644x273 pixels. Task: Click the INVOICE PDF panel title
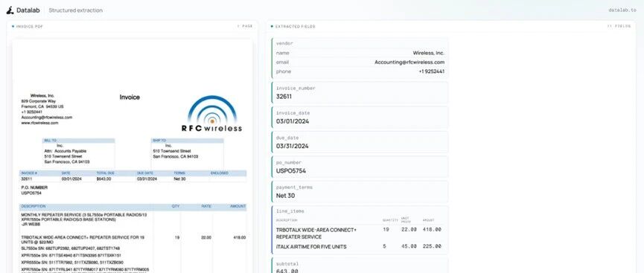click(29, 26)
